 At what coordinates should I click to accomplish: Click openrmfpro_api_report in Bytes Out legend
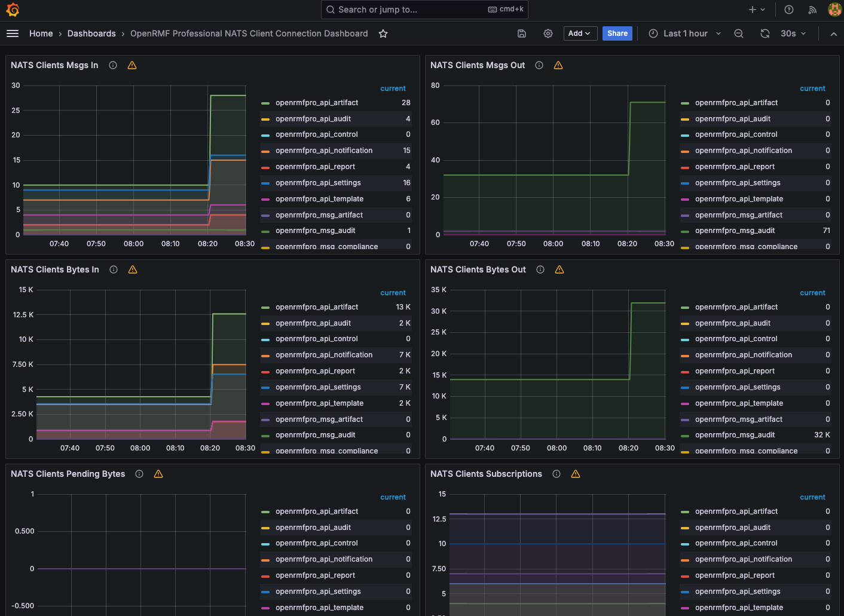[735, 371]
